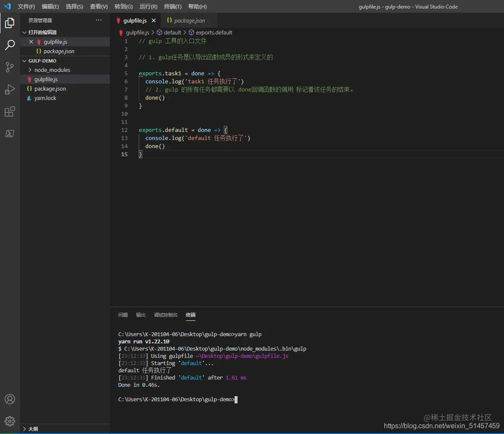504x434 pixels.
Task: Open gulpfile.js in GULP-DEMO tree
Action: click(65, 79)
